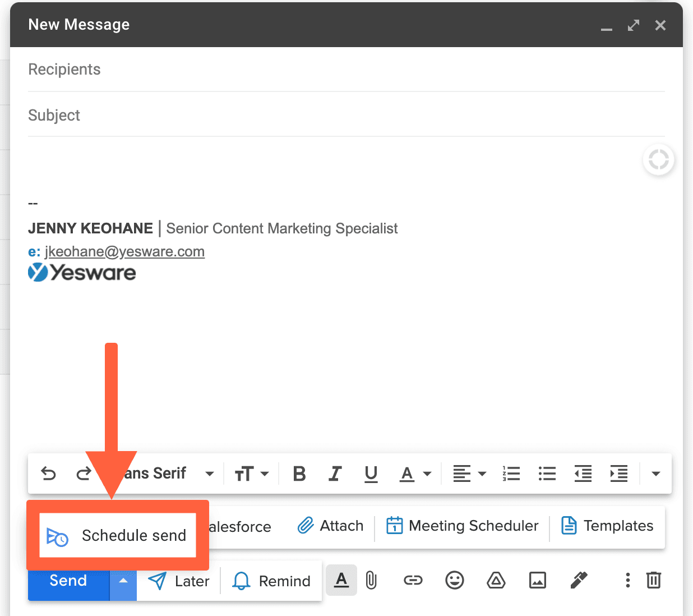693x616 pixels.
Task: Open the text size dropdown
Action: [x=252, y=474]
